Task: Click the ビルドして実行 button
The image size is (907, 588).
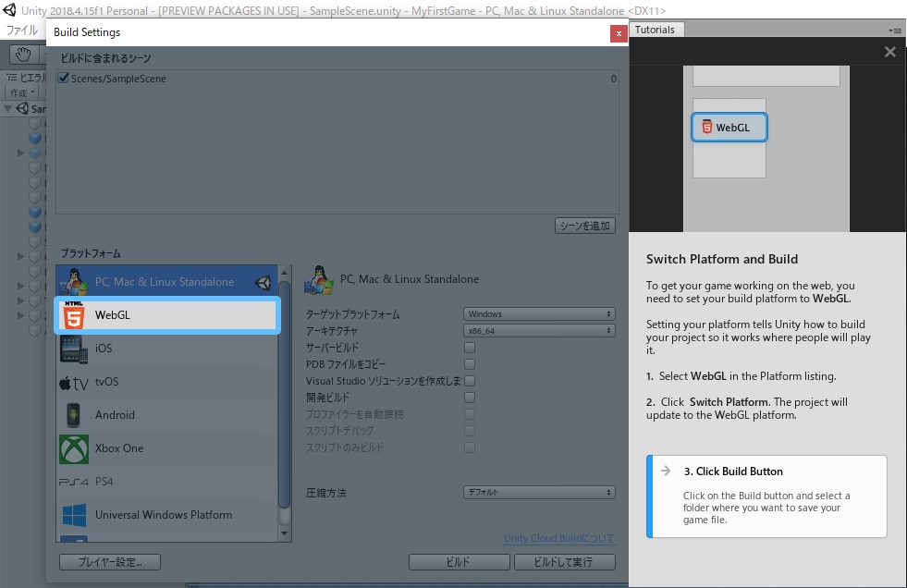Action: point(565,562)
